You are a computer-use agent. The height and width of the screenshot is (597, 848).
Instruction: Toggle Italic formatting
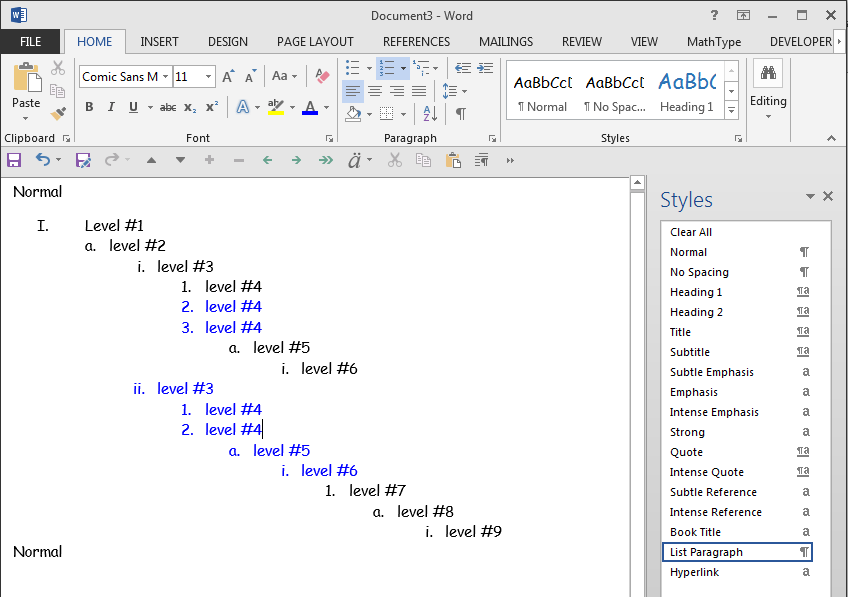coord(111,106)
